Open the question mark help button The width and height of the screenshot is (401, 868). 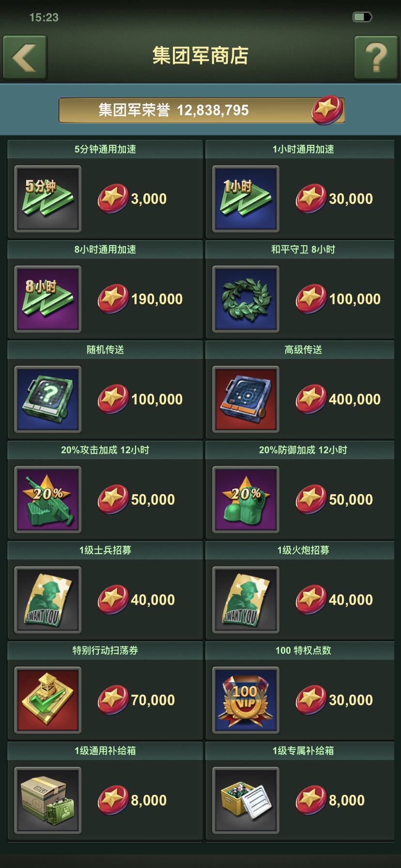(376, 57)
